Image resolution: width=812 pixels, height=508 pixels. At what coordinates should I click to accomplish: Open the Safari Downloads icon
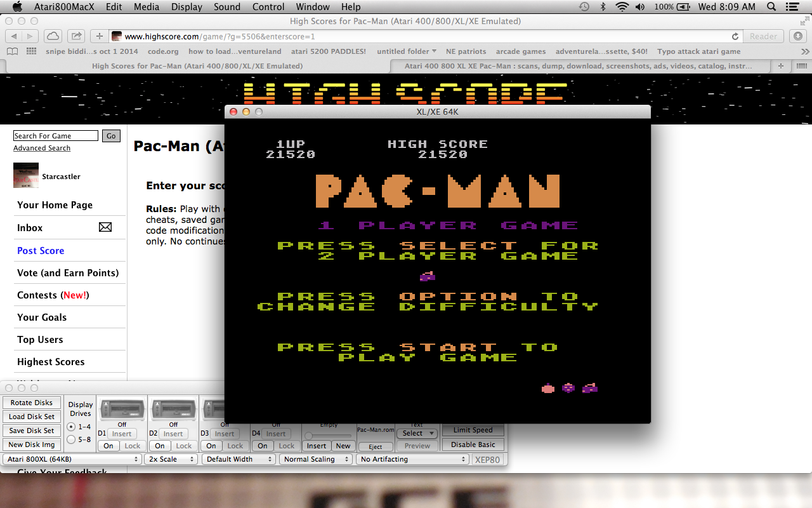click(x=799, y=36)
